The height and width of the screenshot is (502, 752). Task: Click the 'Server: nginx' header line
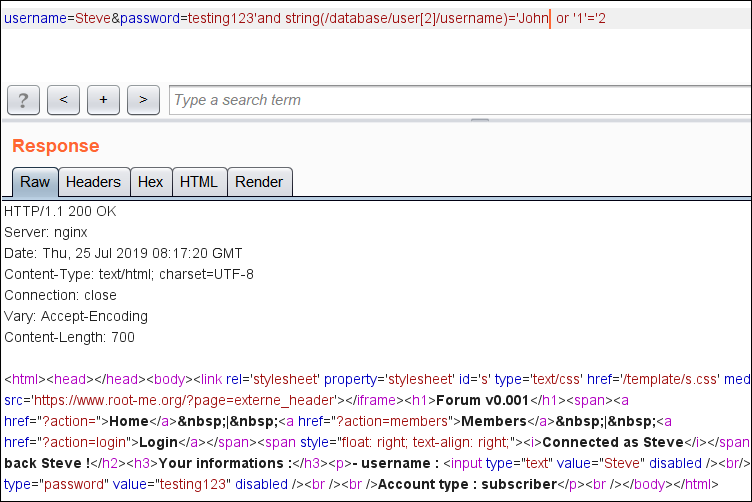pos(46,233)
